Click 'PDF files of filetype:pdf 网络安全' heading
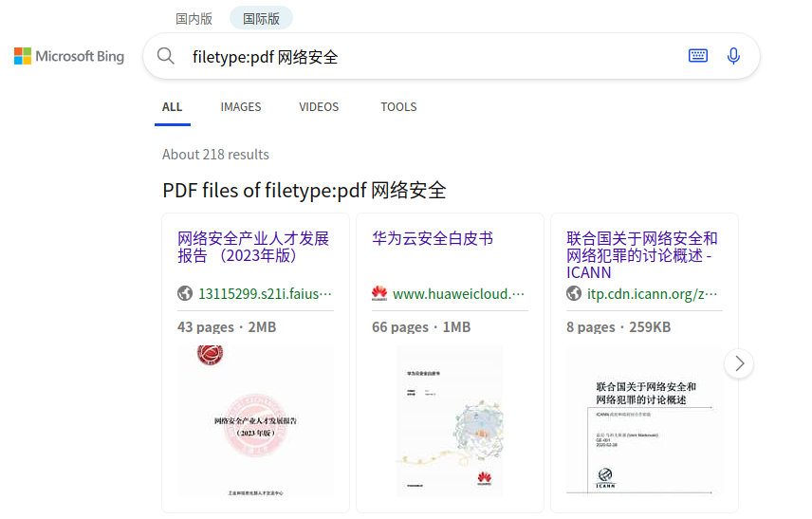The height and width of the screenshot is (519, 812). (x=304, y=191)
